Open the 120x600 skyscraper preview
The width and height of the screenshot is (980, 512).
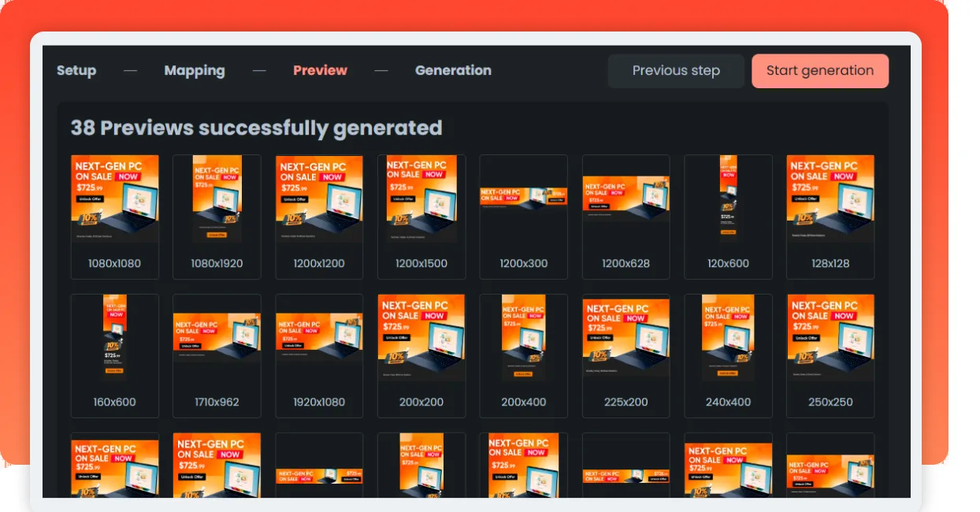click(729, 199)
